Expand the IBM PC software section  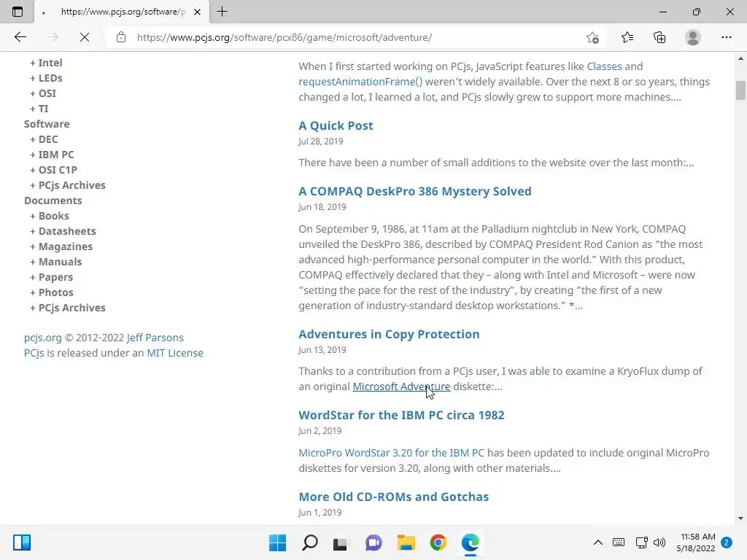[52, 155]
